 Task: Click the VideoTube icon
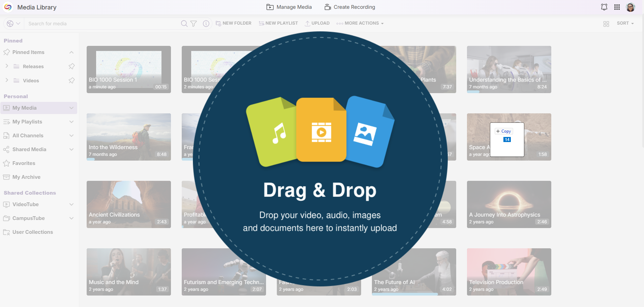[x=6, y=204]
